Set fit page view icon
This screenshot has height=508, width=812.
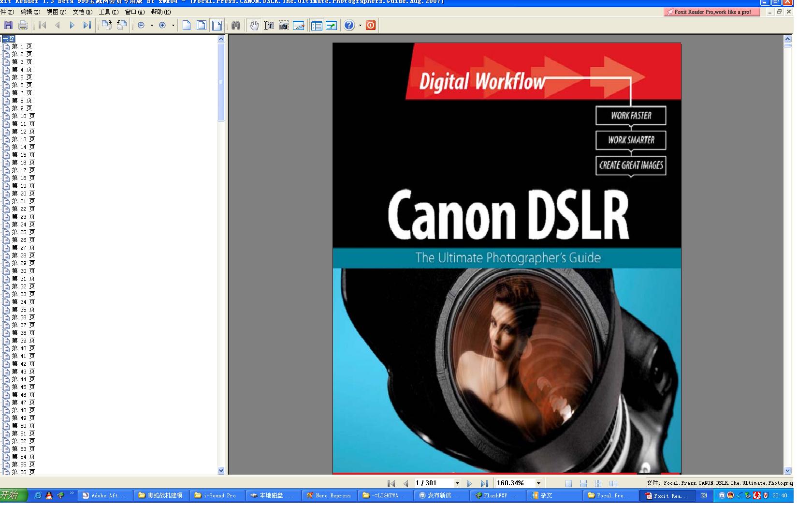tap(202, 26)
